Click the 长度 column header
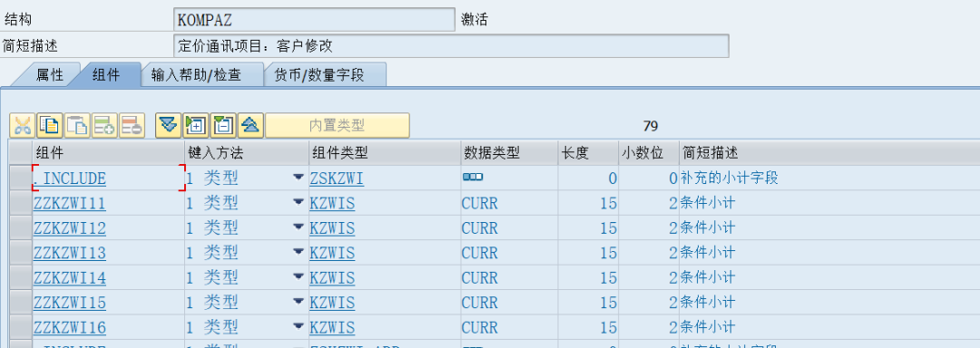 (x=588, y=153)
